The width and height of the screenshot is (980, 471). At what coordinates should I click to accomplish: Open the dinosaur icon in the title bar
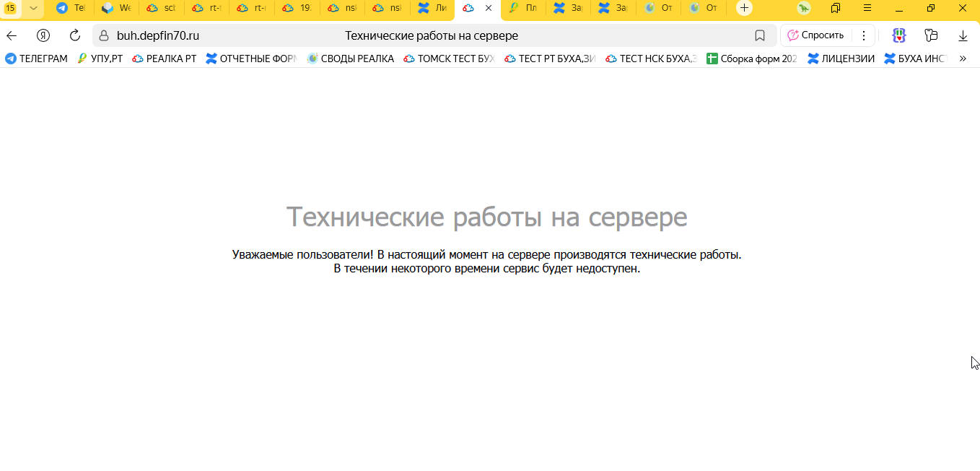(x=803, y=8)
